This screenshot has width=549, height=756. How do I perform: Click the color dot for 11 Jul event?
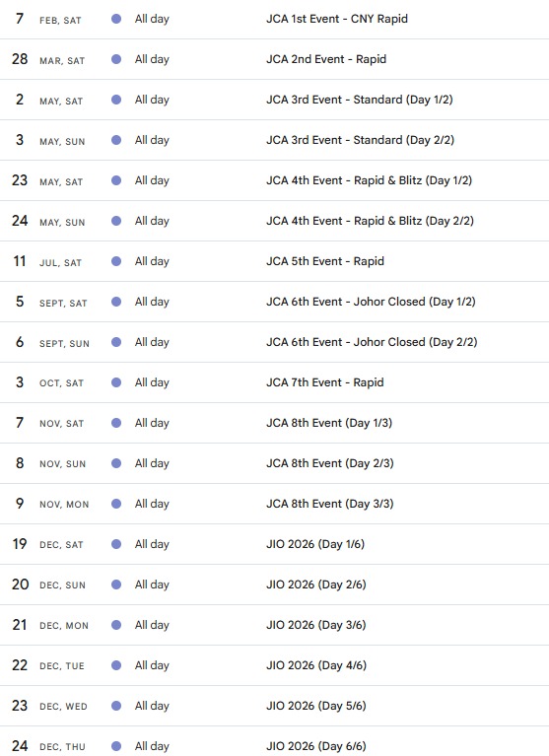tap(116, 261)
